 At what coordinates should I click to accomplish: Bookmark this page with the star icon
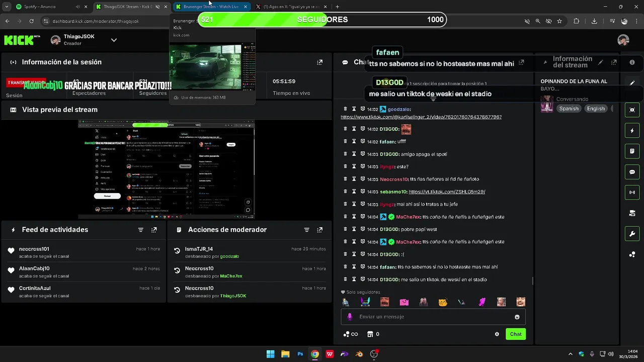559,21
